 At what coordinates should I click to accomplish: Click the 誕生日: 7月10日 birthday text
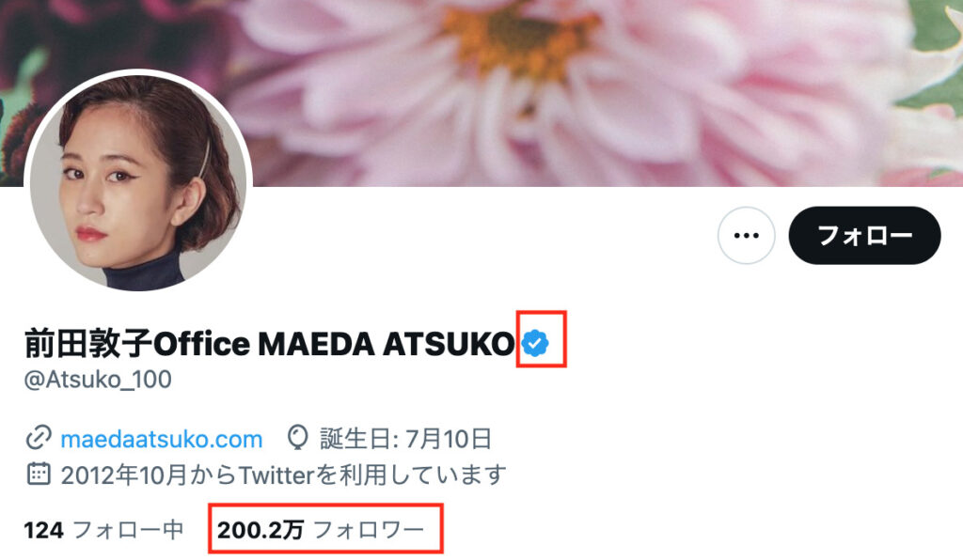coord(406,439)
